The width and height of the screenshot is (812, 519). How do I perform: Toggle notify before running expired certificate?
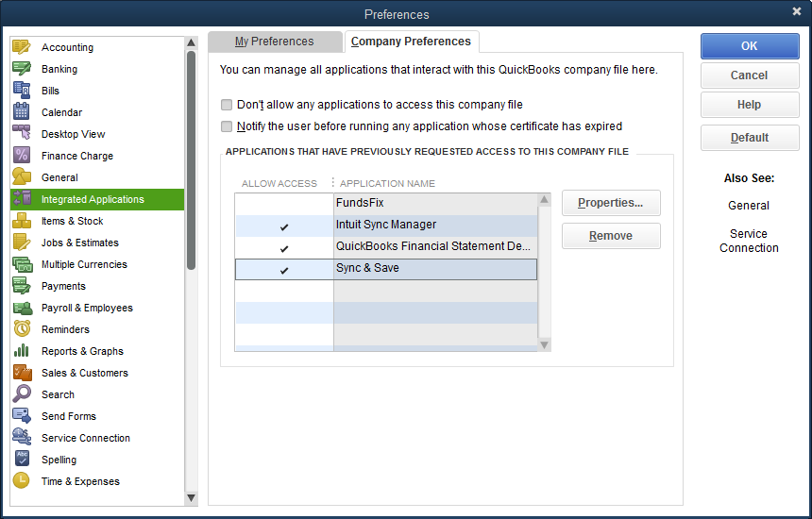[x=227, y=126]
